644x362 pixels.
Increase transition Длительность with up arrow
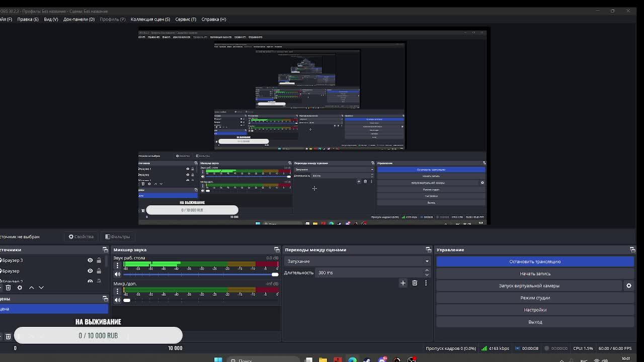point(427,270)
